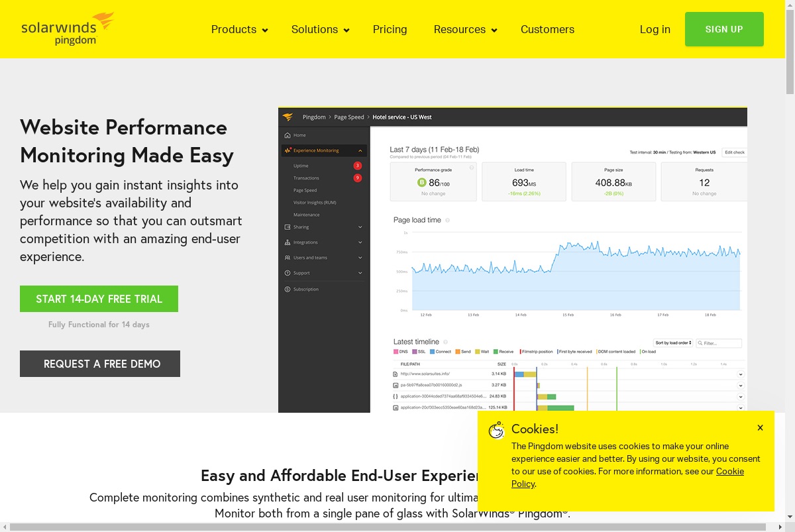Click the Page Speed breadcrumb in the dashboard
The height and width of the screenshot is (532, 795).
[349, 117]
